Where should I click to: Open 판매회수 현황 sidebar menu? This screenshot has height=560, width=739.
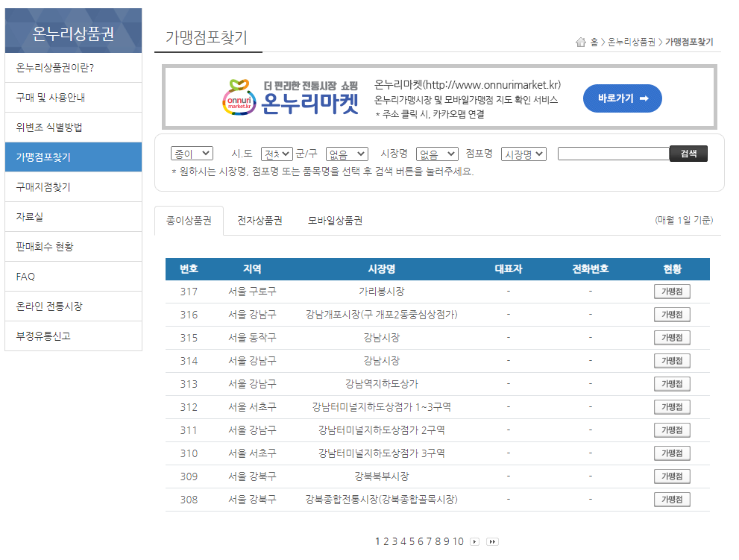(x=74, y=247)
